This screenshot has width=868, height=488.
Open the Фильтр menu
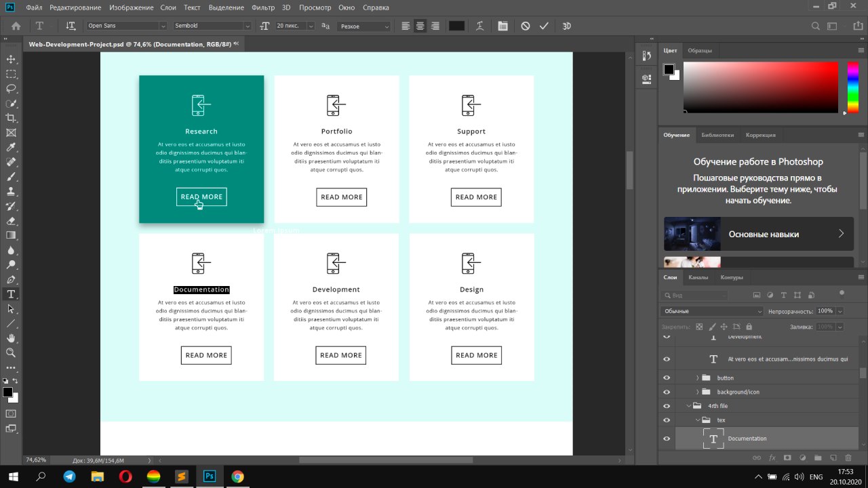point(263,7)
